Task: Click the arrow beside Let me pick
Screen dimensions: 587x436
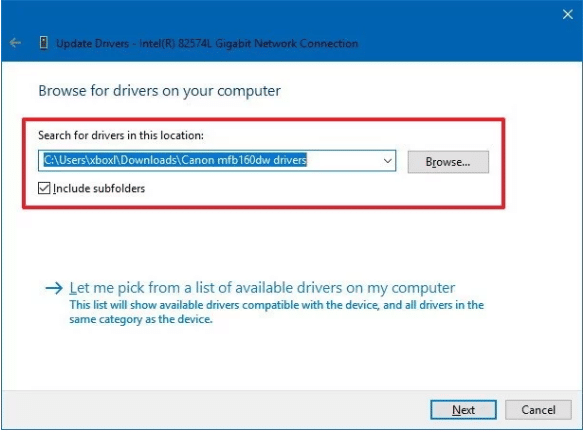Action: coord(54,288)
